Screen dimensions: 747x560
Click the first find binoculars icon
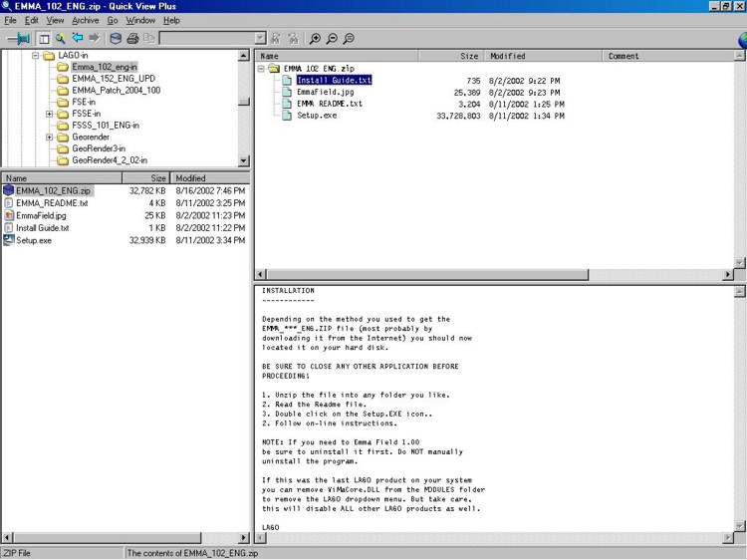coord(275,39)
